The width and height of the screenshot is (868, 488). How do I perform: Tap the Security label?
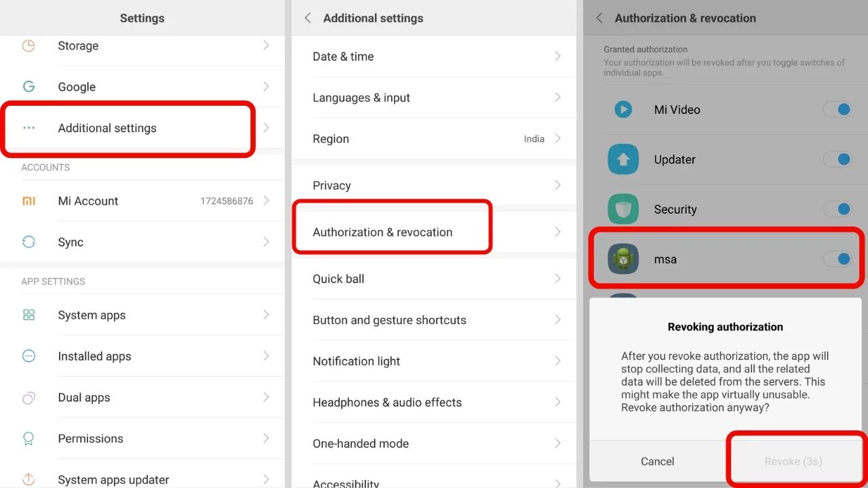coord(675,209)
